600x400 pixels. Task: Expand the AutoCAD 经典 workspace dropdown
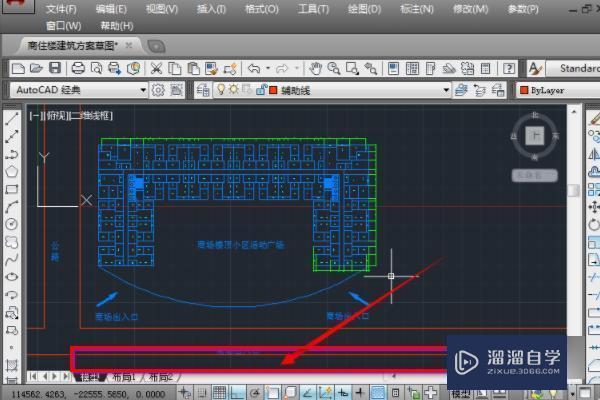(x=143, y=90)
